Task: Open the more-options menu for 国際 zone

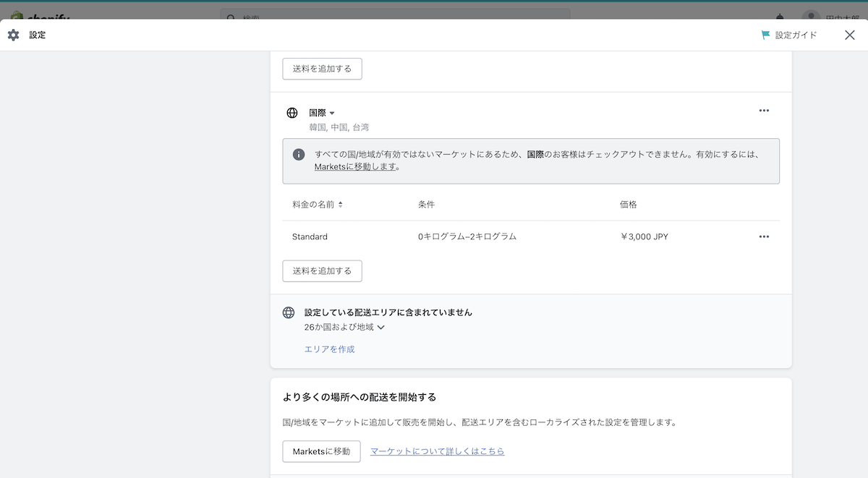Action: click(x=764, y=111)
